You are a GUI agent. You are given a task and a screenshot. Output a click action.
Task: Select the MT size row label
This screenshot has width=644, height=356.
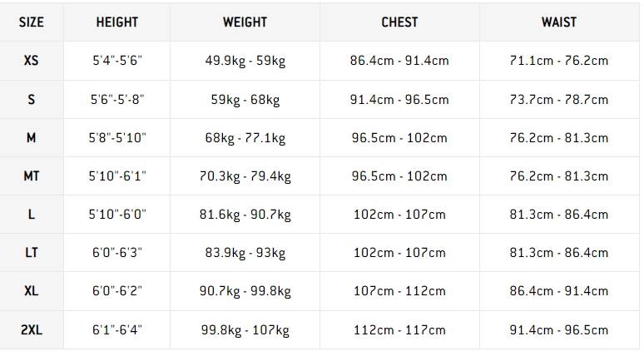click(32, 176)
